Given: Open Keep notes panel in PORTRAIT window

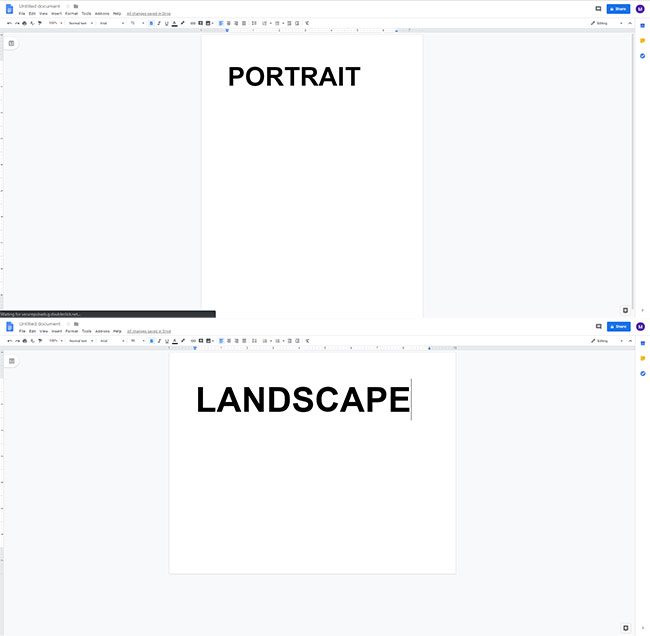Looking at the screenshot, I should point(643,41).
